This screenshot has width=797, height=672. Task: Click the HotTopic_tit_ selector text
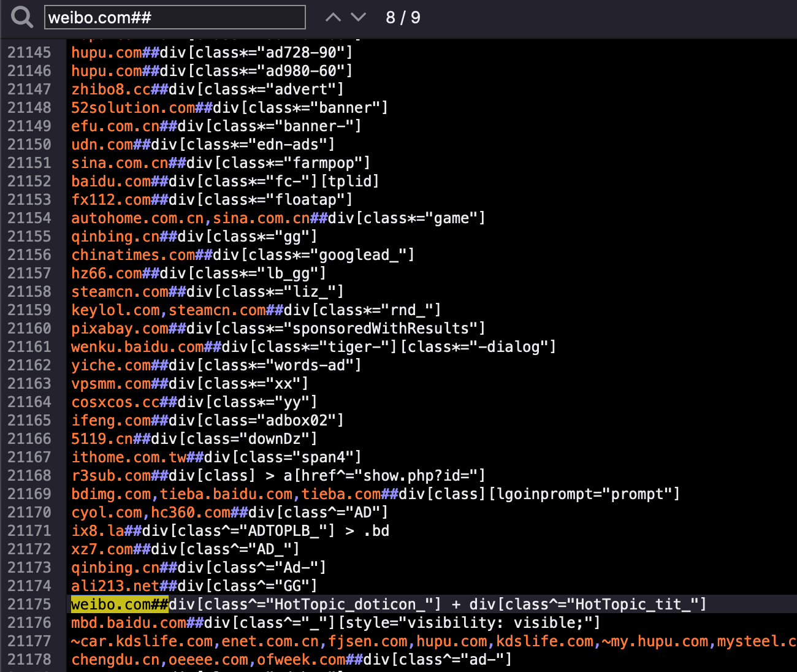[588, 604]
